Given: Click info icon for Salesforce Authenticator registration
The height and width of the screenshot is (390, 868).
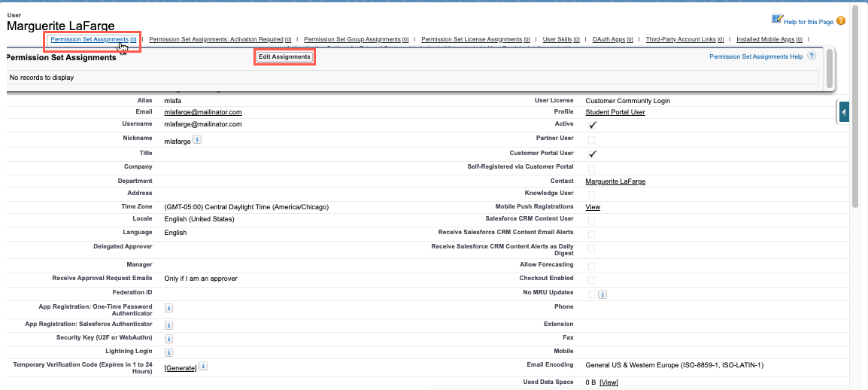Looking at the screenshot, I should pos(168,325).
